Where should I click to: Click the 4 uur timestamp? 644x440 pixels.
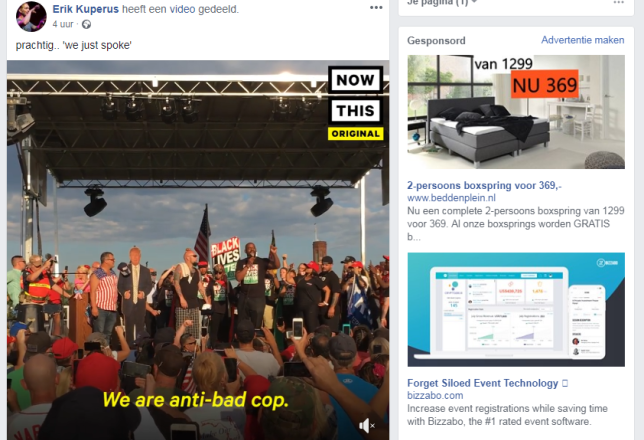[x=62, y=24]
